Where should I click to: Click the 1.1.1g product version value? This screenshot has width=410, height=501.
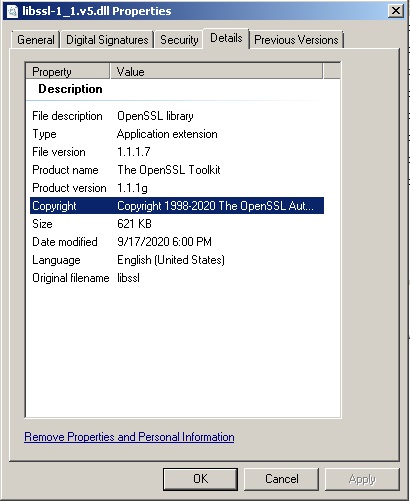pos(132,188)
